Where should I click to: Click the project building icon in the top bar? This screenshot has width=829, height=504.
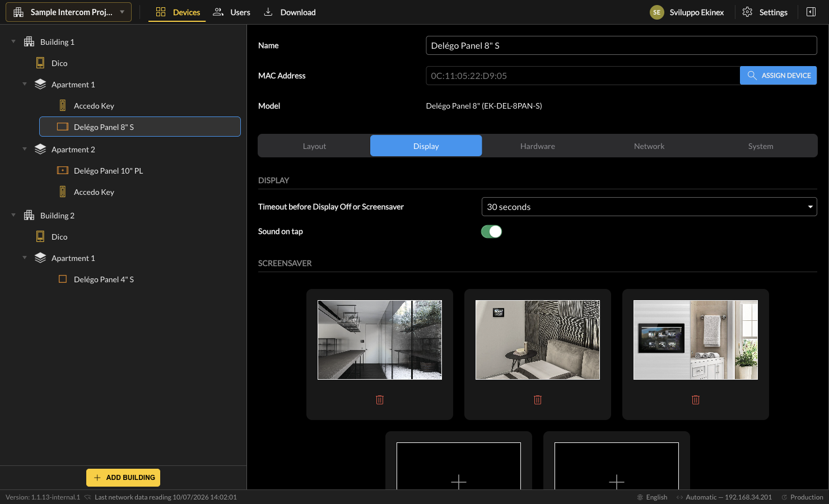coord(18,12)
